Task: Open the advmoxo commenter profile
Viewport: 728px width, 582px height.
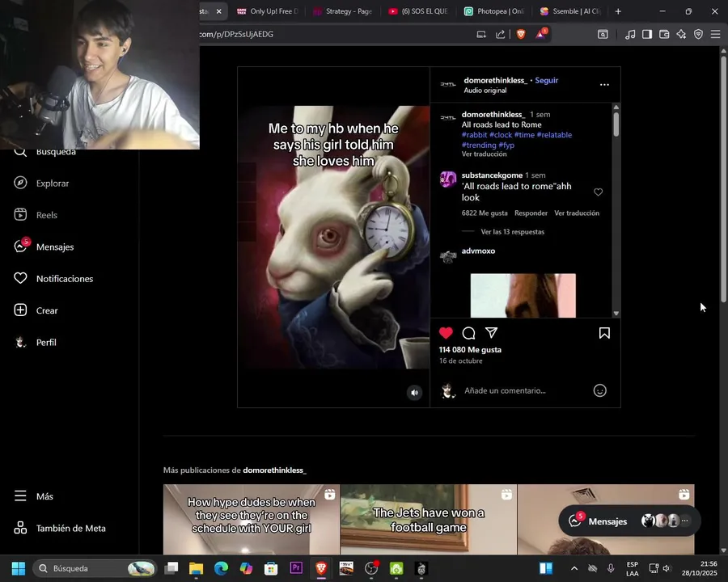Action: (478, 251)
